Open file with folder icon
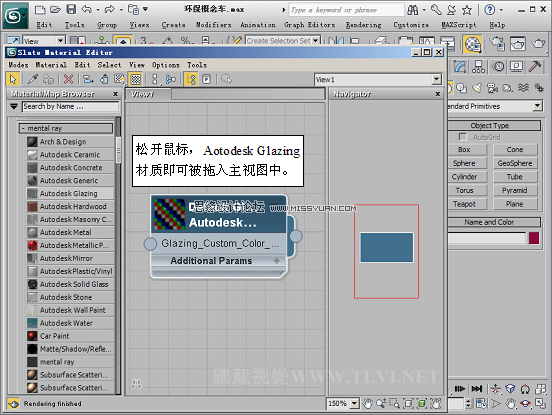The image size is (552, 415). click(x=55, y=10)
